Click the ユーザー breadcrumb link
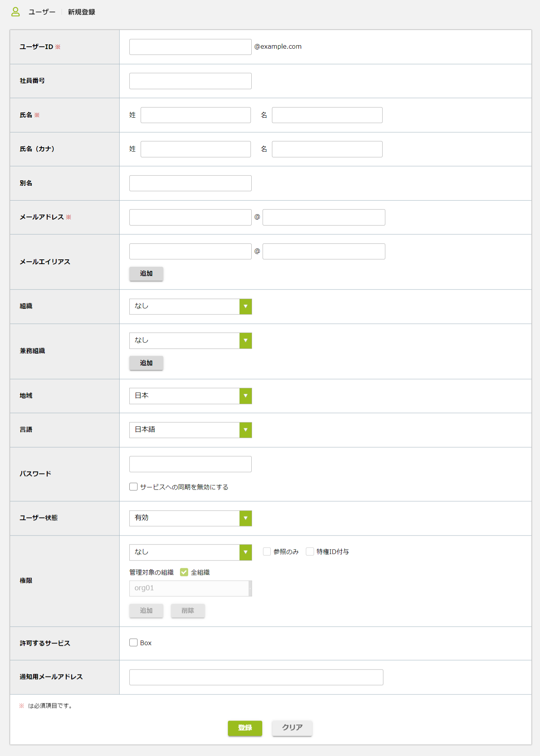540x756 pixels. (42, 12)
